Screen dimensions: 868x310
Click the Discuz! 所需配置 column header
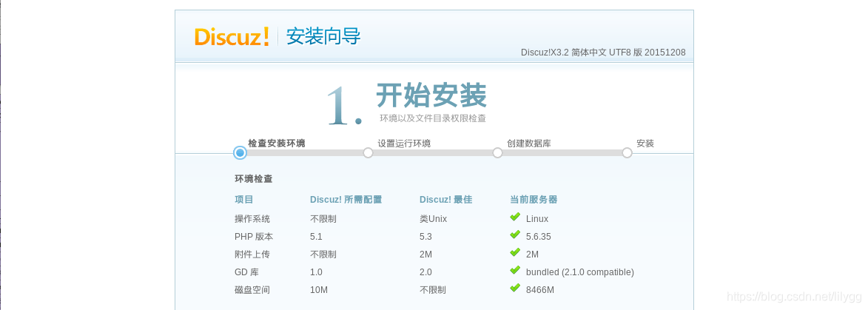pos(346,200)
